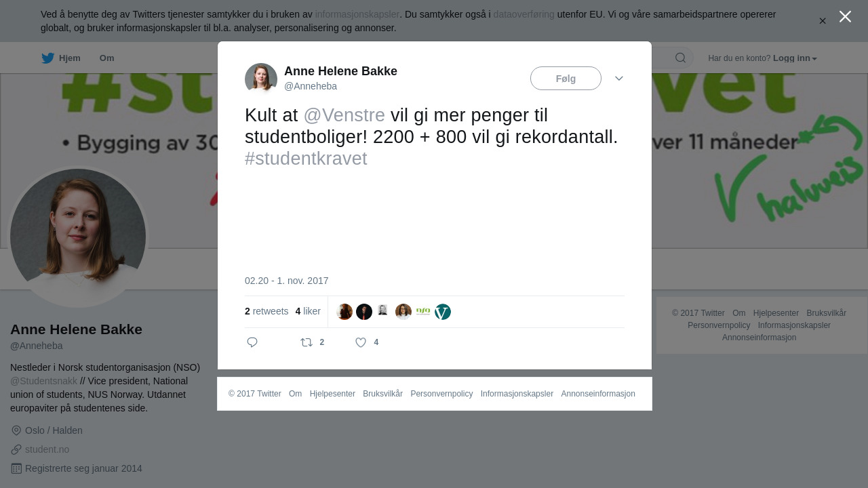The image size is (868, 488).
Task: Dismiss the cookie notice small X
Action: pos(823,21)
